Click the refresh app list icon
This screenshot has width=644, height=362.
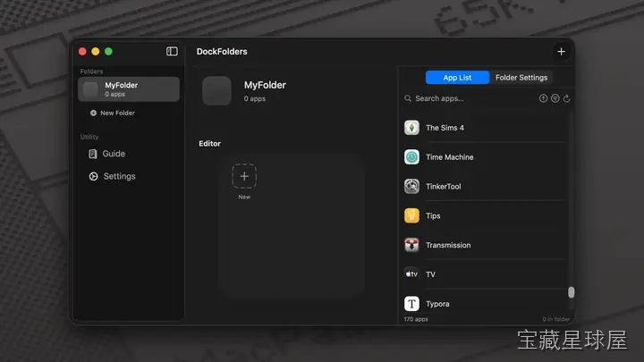566,98
